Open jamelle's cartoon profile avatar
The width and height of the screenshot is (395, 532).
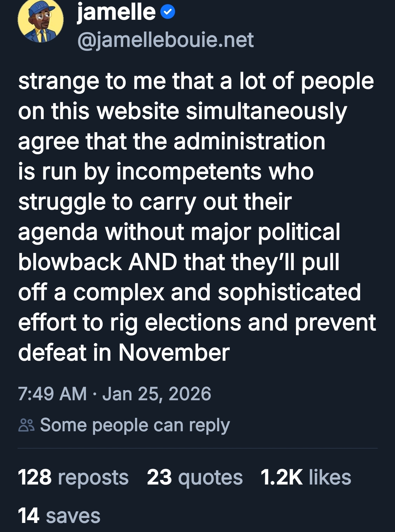tap(40, 22)
